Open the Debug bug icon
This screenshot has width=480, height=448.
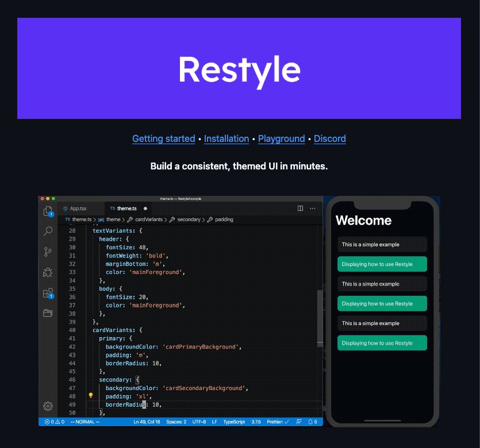(x=48, y=272)
